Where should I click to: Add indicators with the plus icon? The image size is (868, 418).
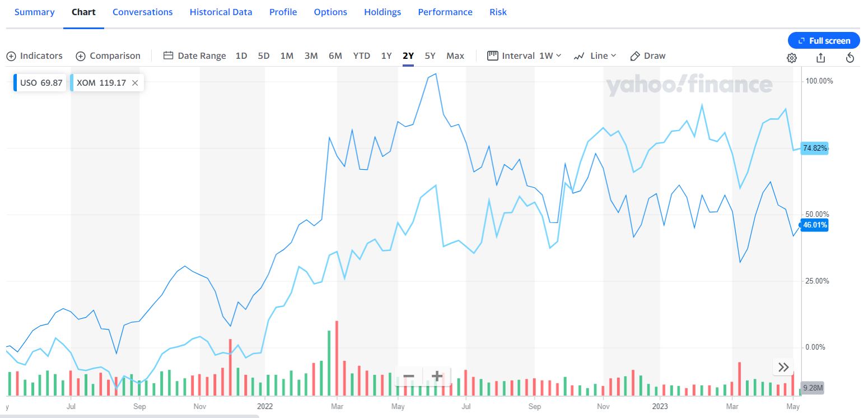(x=11, y=56)
